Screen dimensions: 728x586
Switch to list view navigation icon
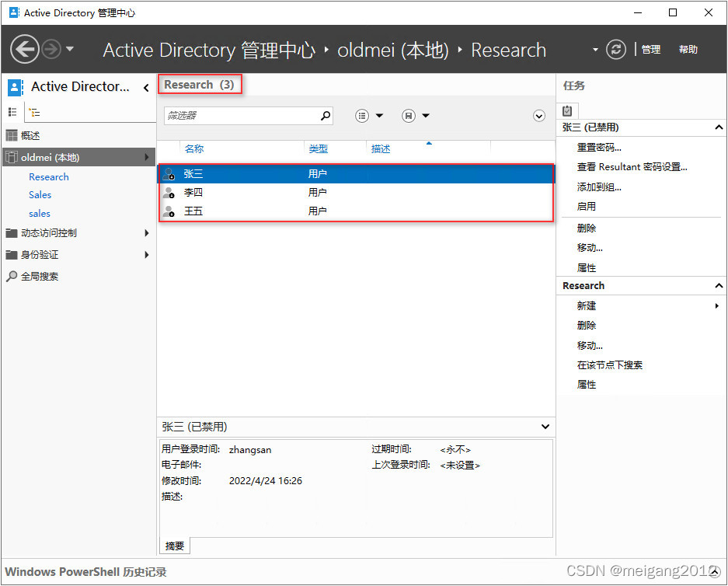click(x=12, y=112)
